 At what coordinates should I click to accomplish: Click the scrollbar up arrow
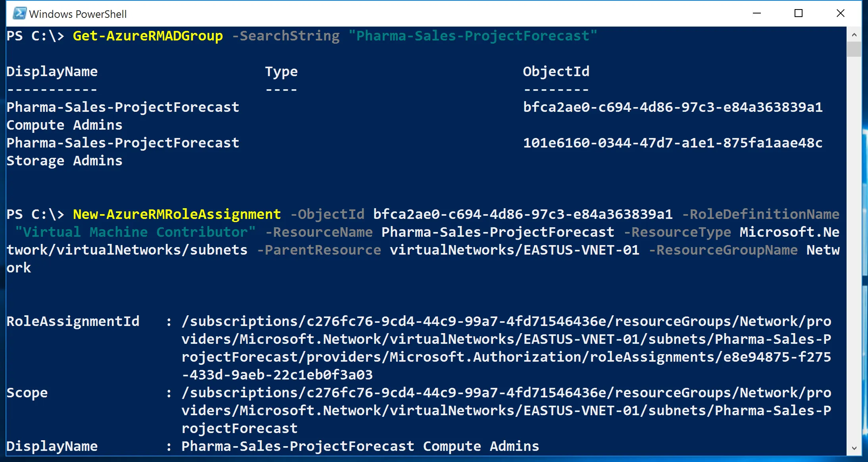coord(854,35)
